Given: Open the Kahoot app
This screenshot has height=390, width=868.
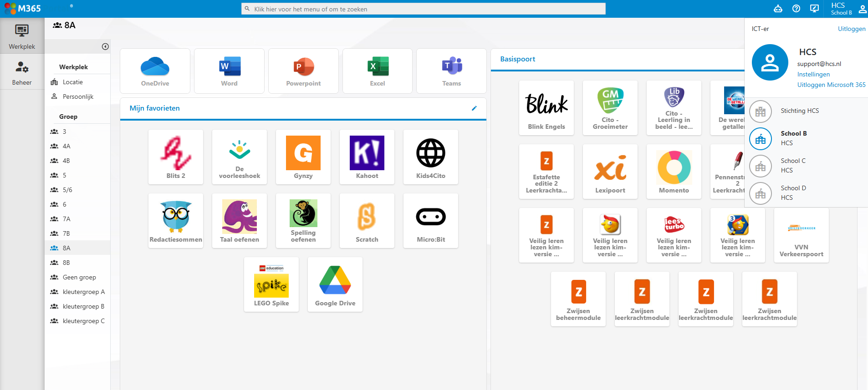Looking at the screenshot, I should coord(367,157).
